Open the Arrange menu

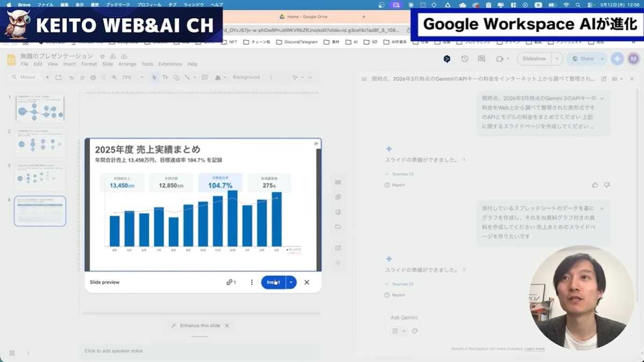(127, 64)
